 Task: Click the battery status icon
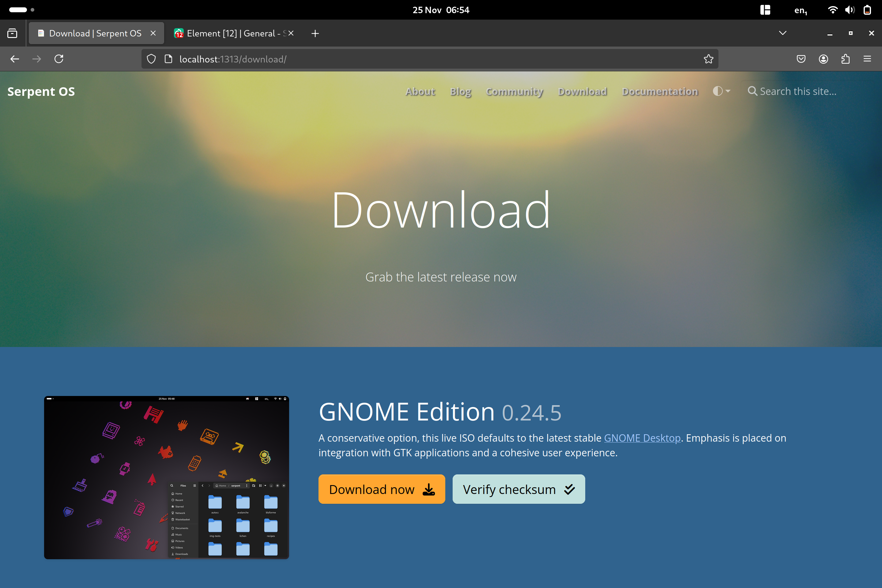click(867, 10)
